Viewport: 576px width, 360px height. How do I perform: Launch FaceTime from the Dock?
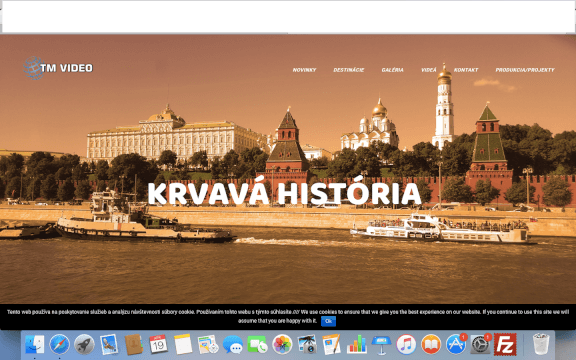click(258, 345)
